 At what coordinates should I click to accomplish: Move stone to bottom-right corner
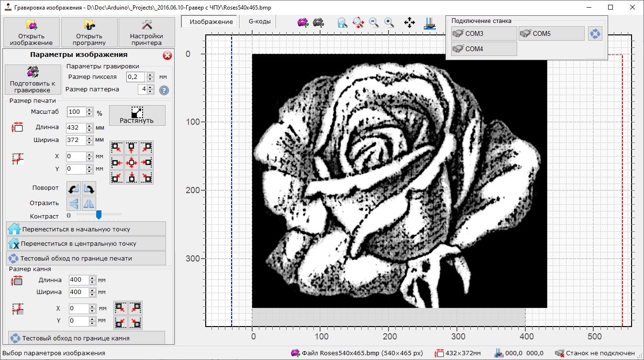coord(135,323)
